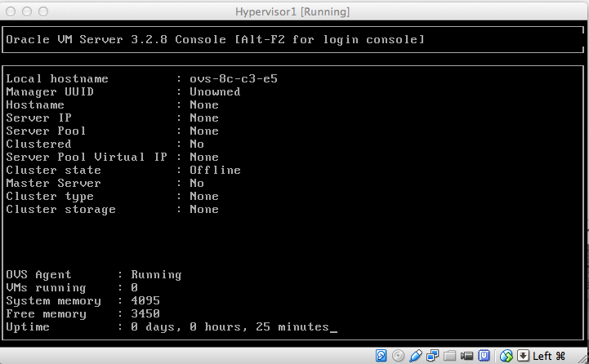Viewport: 589px width, 364px height.
Task: Click the virtualization features chip icon
Action: 484,356
